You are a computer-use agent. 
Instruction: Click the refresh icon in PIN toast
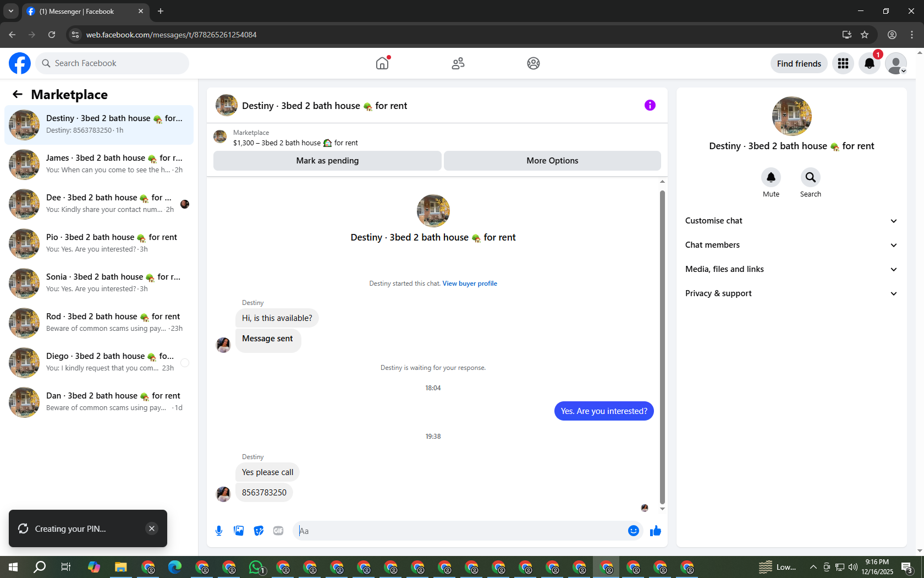(23, 528)
